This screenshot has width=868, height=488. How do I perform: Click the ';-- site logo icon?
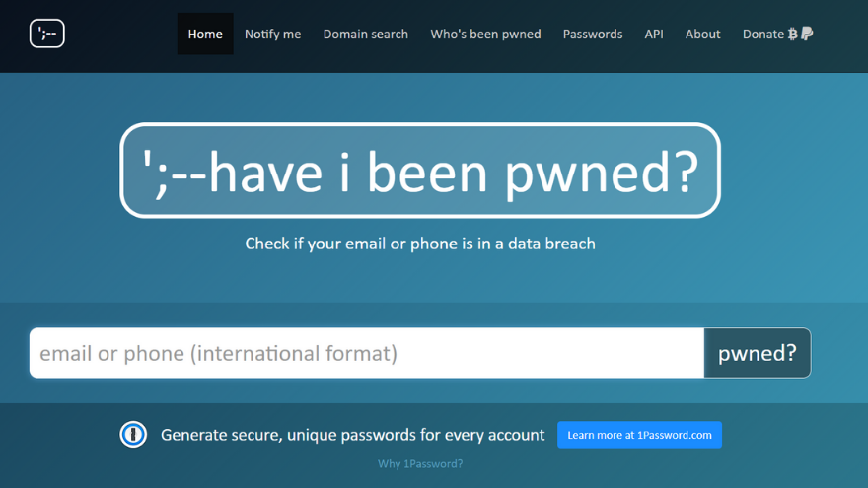[47, 34]
